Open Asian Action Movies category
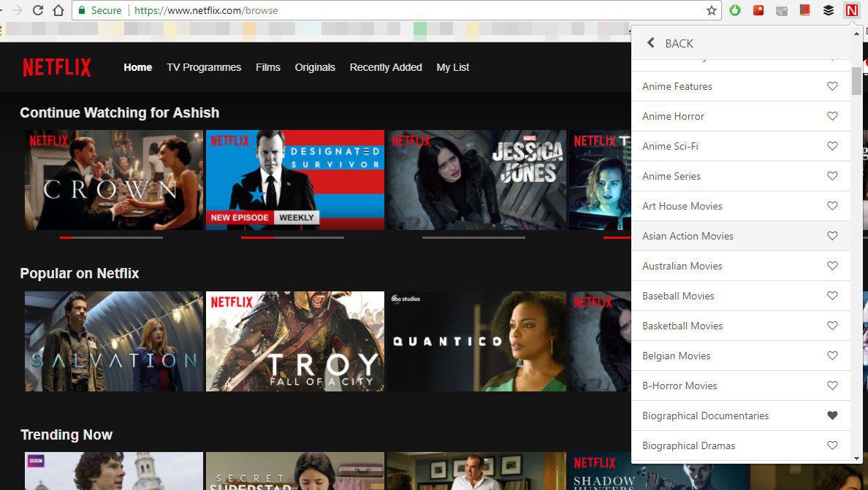The width and height of the screenshot is (868, 490). [x=688, y=236]
